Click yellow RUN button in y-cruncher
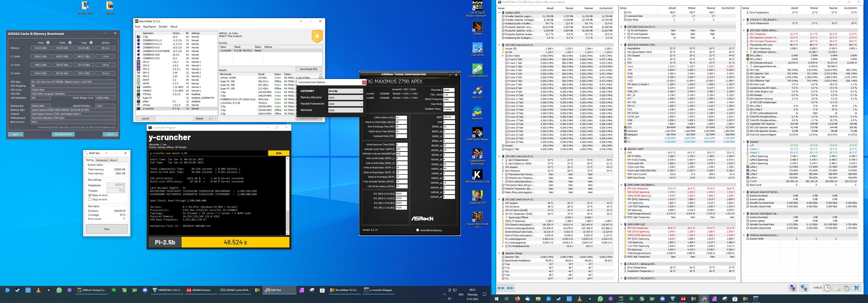Screen dimensions: 868x303 (279, 153)
